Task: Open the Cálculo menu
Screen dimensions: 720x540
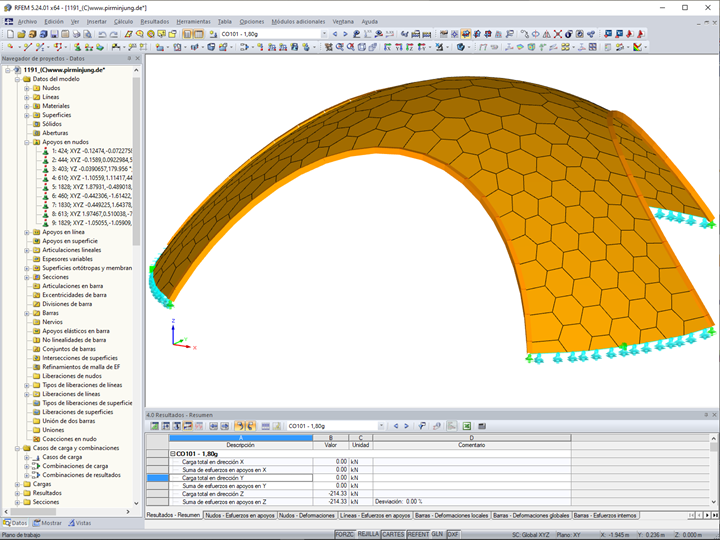Action: tap(123, 22)
